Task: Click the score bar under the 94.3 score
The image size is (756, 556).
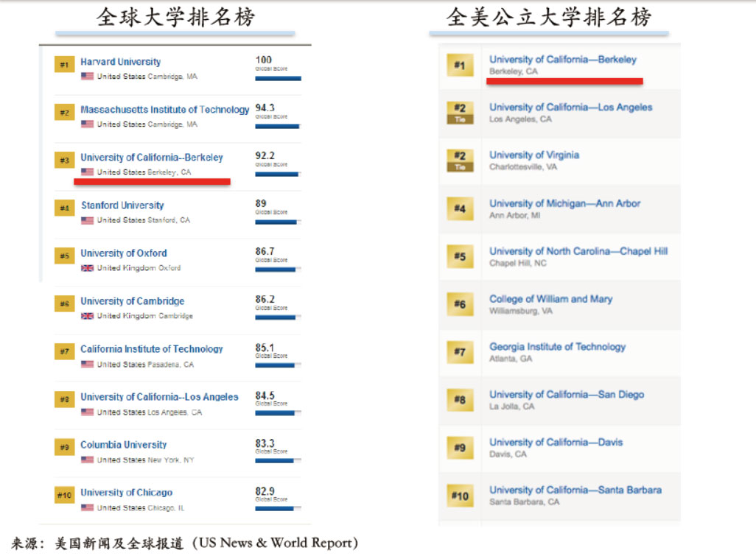Action: point(279,126)
